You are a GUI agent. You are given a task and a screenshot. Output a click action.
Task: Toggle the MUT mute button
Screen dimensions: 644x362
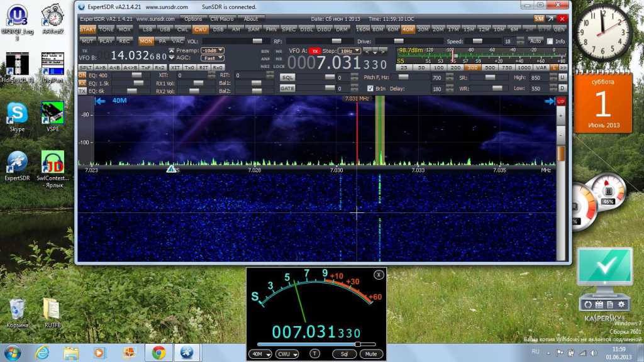[x=87, y=41]
